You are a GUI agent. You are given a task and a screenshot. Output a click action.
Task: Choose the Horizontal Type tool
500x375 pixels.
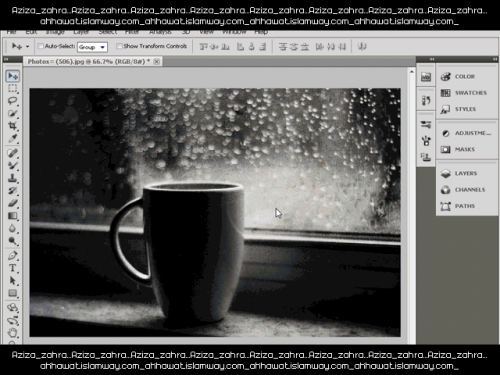(x=13, y=268)
